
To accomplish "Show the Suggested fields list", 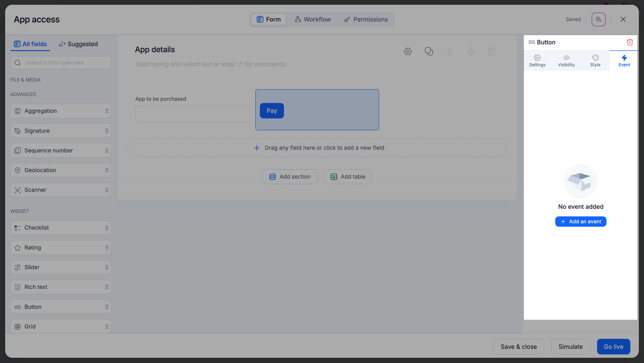I will pyautogui.click(x=78, y=44).
